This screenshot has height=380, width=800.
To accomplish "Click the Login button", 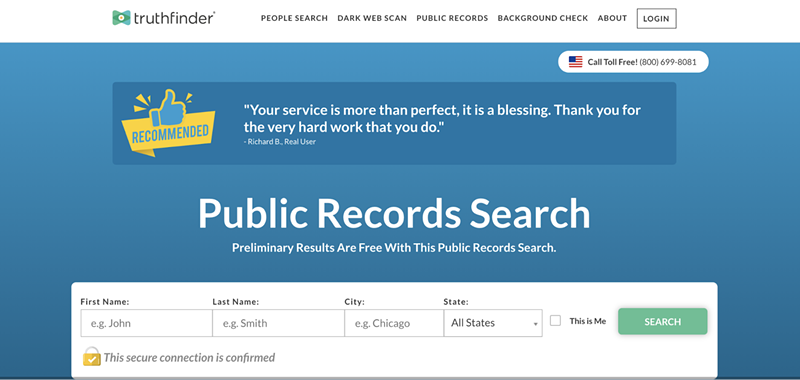I will pyautogui.click(x=656, y=18).
